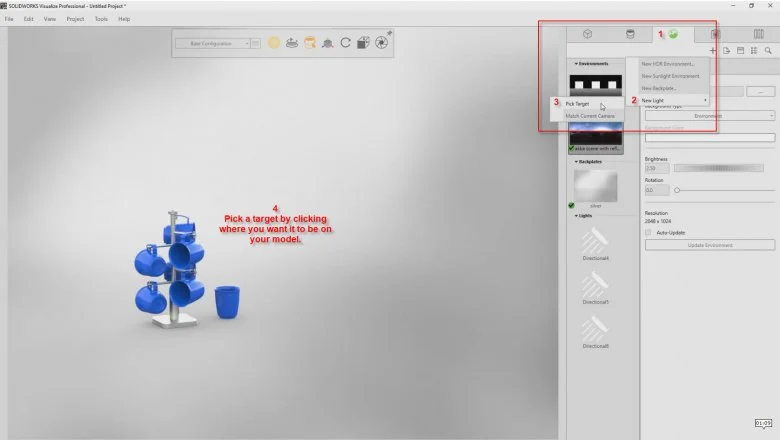Viewport: 780px width, 440px height.
Task: Enable the Auto-Update checkbox
Action: pos(648,233)
